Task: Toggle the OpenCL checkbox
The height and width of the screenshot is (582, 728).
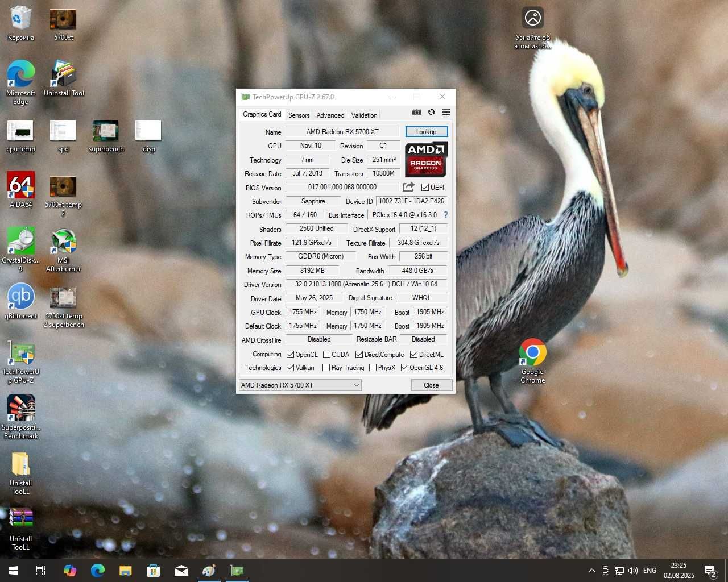Action: tap(290, 355)
